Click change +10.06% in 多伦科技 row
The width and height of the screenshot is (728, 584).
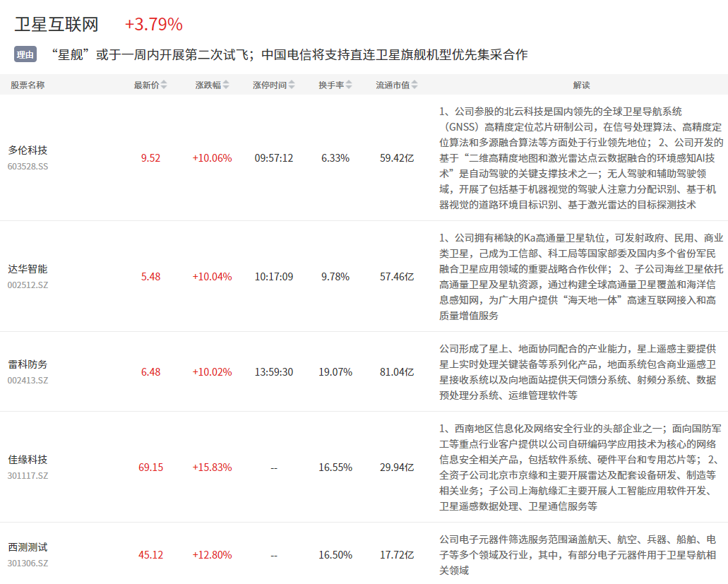coord(212,158)
